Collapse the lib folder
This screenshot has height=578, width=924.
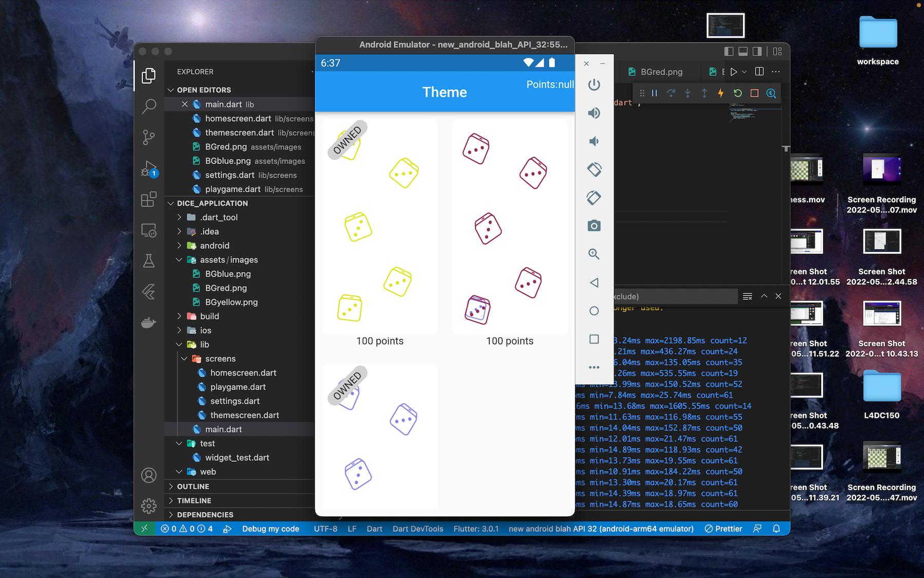click(239, 345)
